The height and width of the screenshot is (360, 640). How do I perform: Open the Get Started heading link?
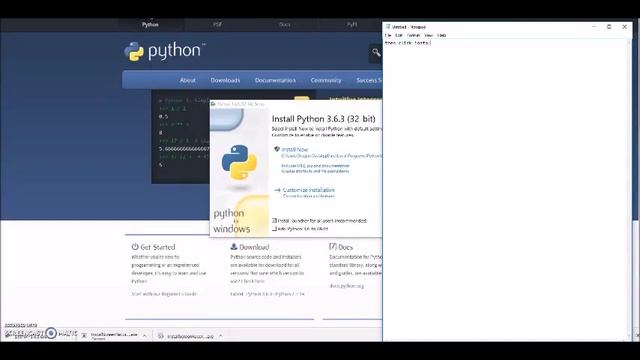pyautogui.click(x=158, y=247)
